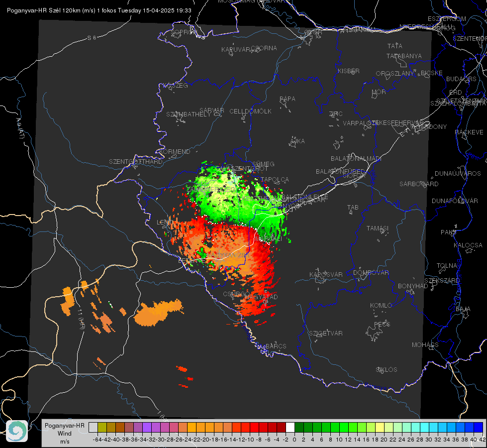Click the SZEKSZARD city label
487x448 pixels.
click(442, 281)
